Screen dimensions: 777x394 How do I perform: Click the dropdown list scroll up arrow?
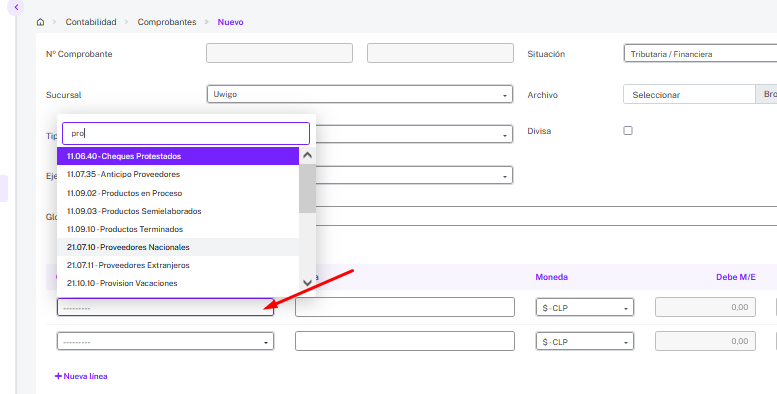pos(307,156)
